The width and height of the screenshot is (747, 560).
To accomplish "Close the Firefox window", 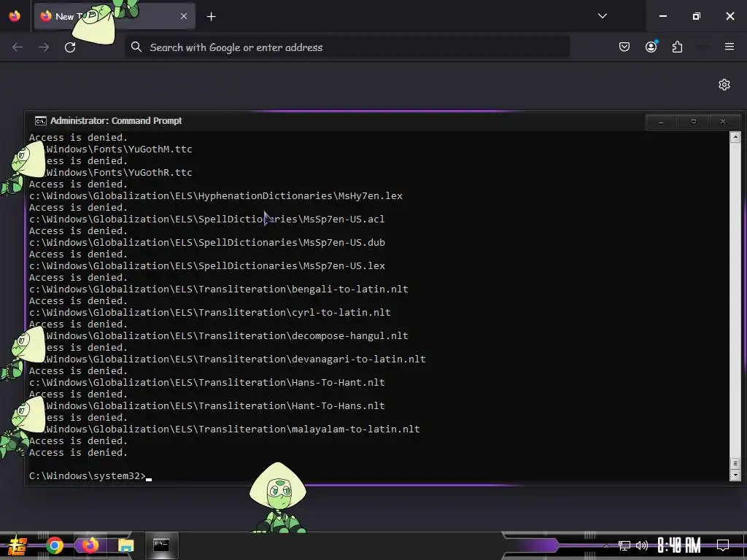I will click(x=729, y=16).
